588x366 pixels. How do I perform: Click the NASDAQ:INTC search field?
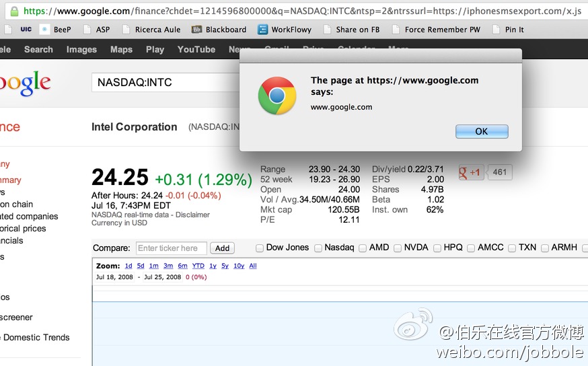click(166, 83)
